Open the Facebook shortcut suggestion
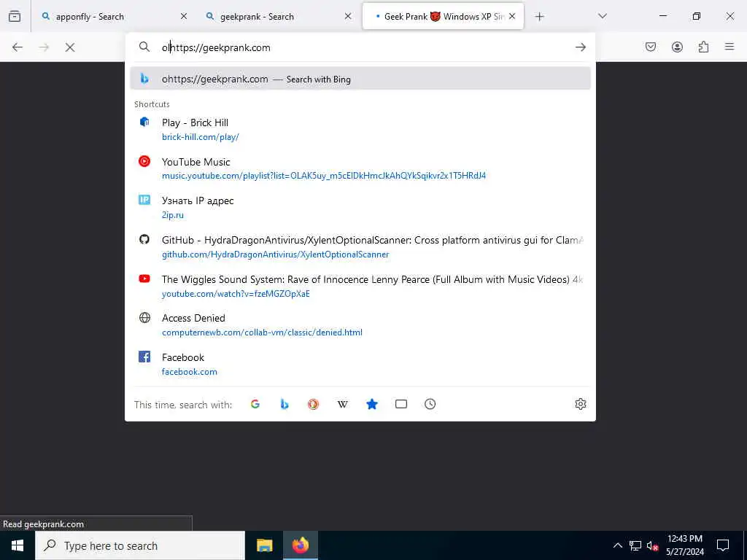The image size is (747, 560). (x=360, y=365)
